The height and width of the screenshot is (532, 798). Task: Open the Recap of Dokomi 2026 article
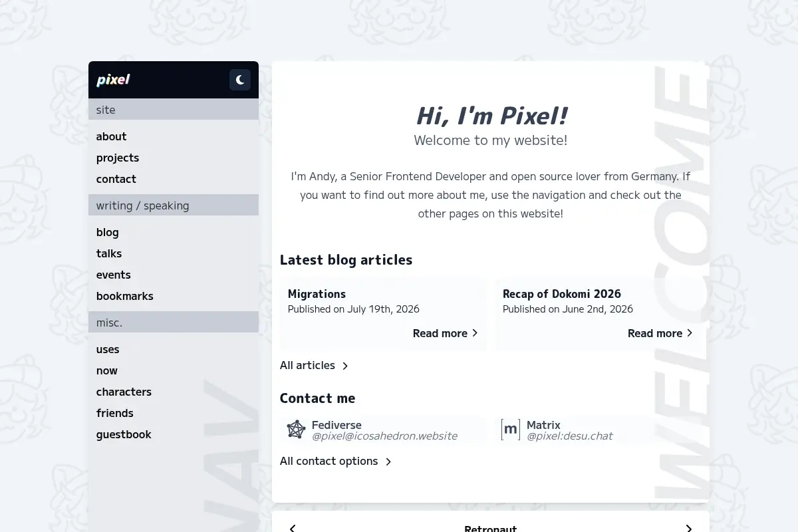pyautogui.click(x=562, y=294)
